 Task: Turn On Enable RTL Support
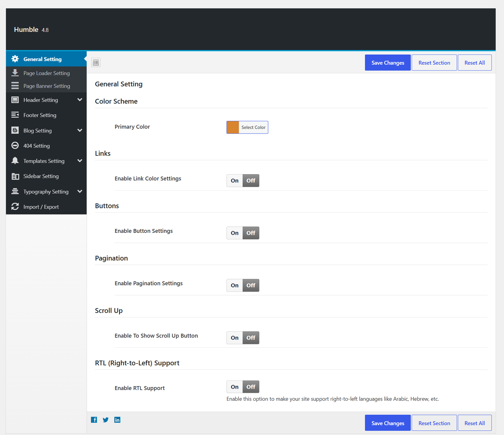click(x=235, y=387)
